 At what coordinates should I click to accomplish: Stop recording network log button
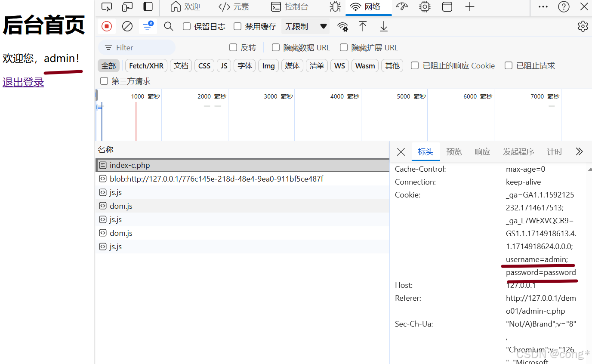[107, 26]
